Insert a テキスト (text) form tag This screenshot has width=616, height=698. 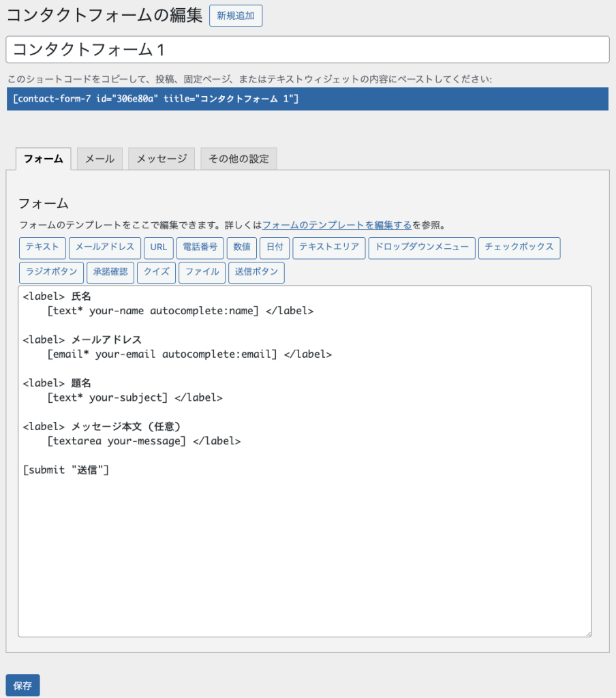42,248
